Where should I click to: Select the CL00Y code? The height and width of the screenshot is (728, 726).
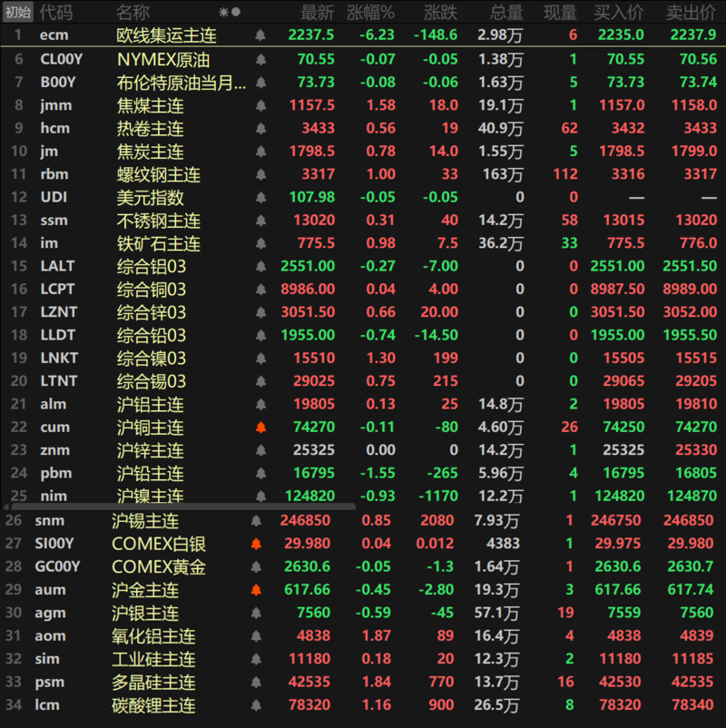pyautogui.click(x=62, y=59)
